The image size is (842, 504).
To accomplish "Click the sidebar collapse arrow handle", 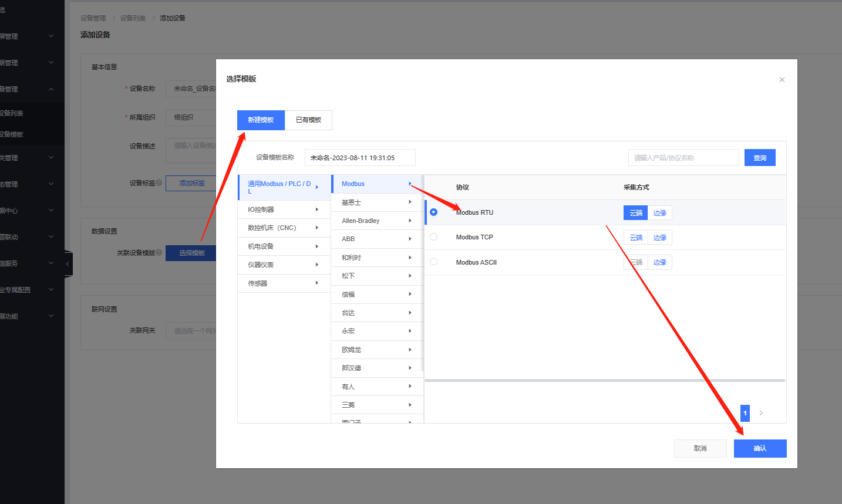I will (68, 264).
